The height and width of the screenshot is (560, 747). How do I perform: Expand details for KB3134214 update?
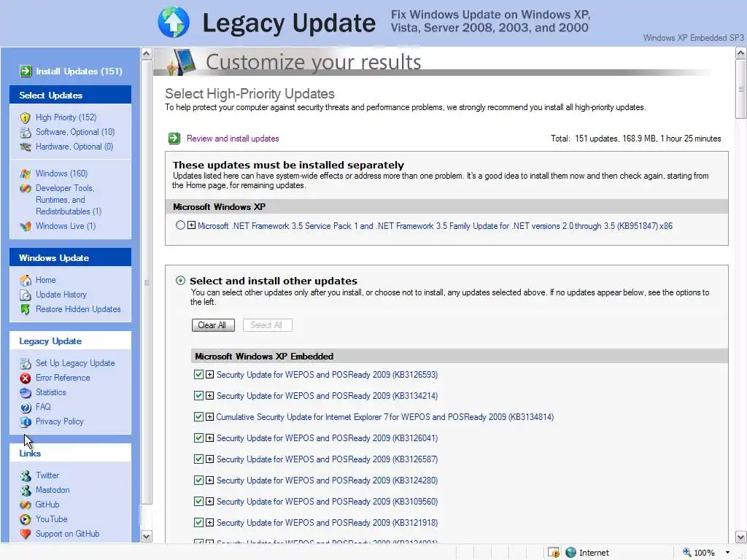click(209, 396)
